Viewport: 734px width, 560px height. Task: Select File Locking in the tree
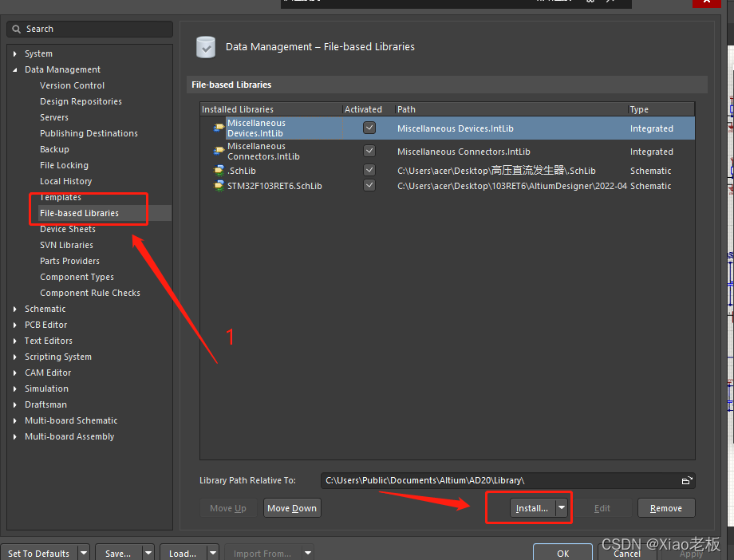click(x=64, y=165)
